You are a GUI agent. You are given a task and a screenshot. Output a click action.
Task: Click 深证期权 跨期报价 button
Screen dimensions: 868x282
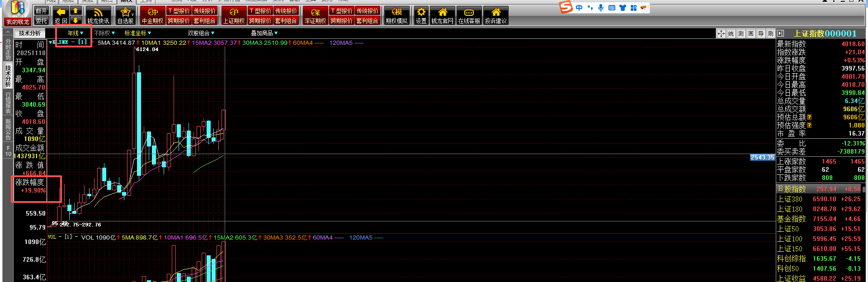coord(341,21)
